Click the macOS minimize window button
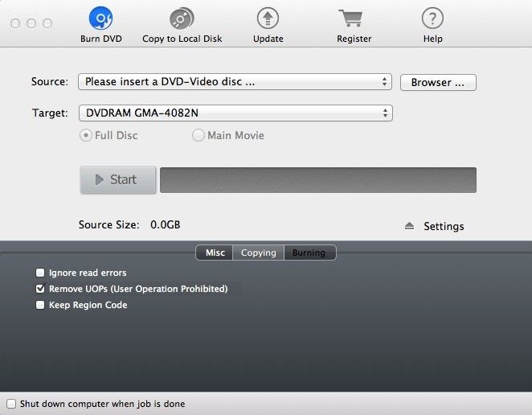Screen dimensions: 532x415 coord(31,23)
